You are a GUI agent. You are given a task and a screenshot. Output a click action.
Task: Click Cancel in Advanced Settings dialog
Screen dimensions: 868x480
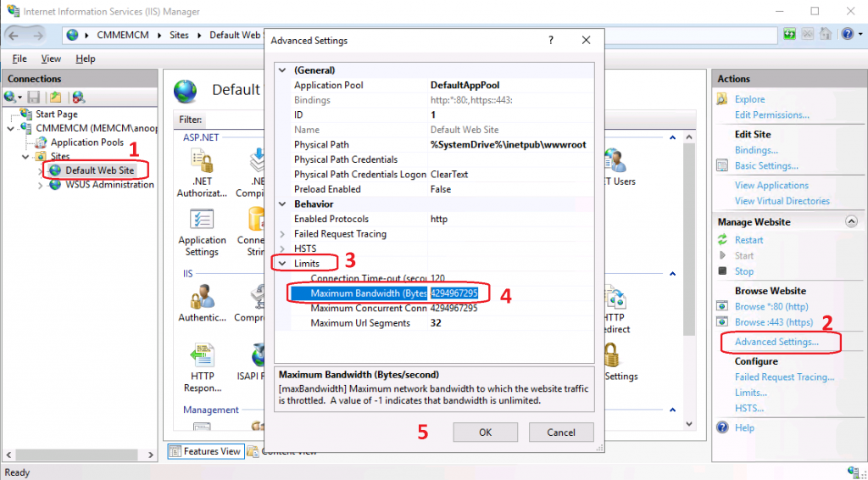(561, 433)
